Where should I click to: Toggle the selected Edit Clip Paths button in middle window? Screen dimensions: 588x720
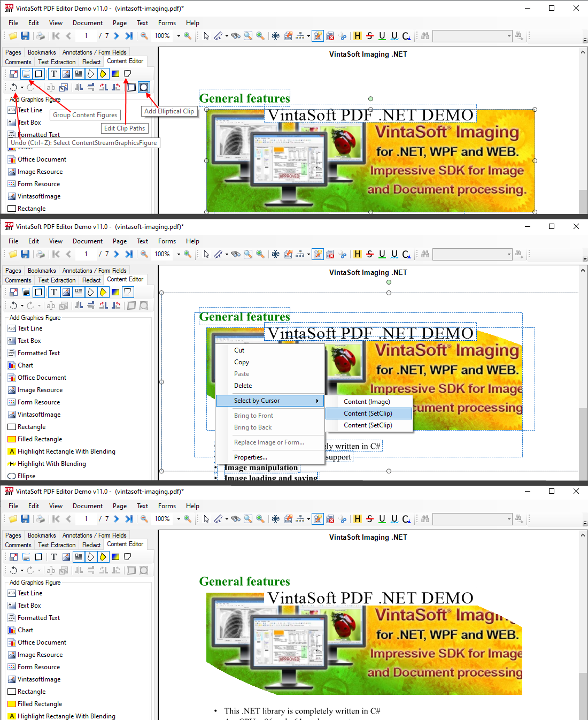click(x=128, y=292)
